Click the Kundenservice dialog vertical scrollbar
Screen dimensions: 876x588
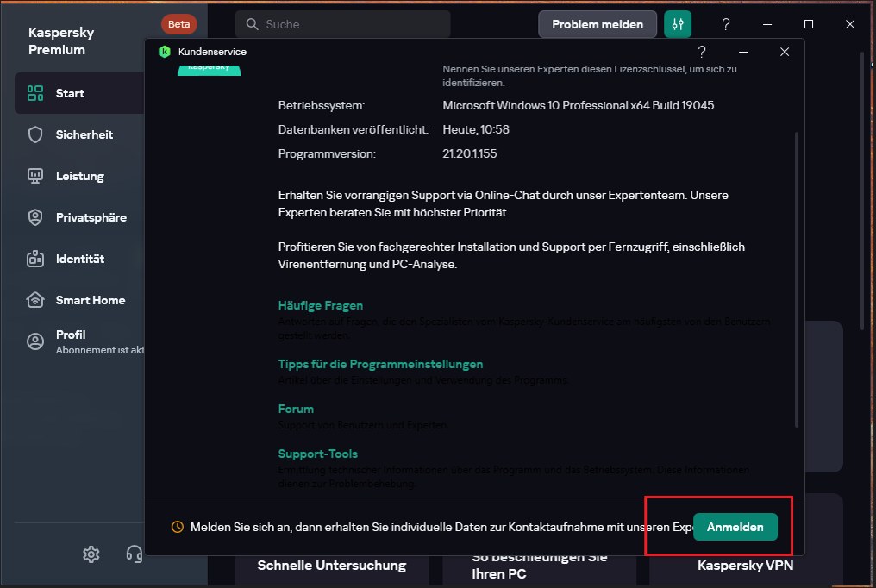pos(796,279)
